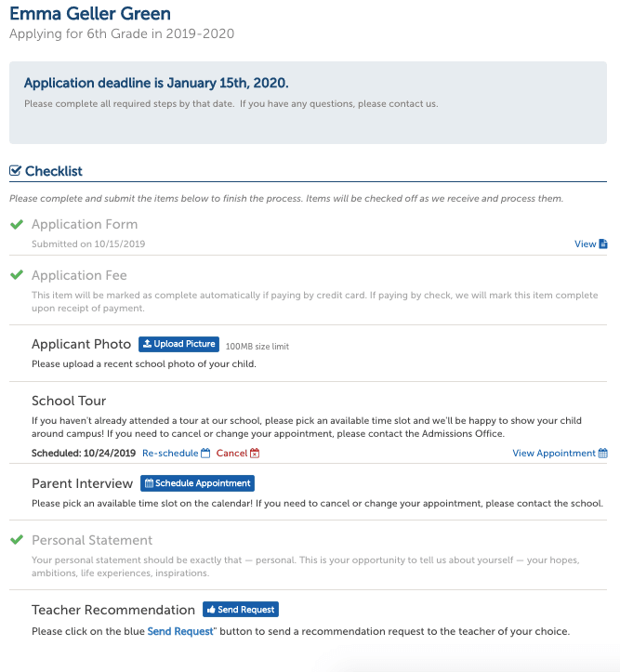Click the green checkmark for Application Fee

(x=16, y=276)
